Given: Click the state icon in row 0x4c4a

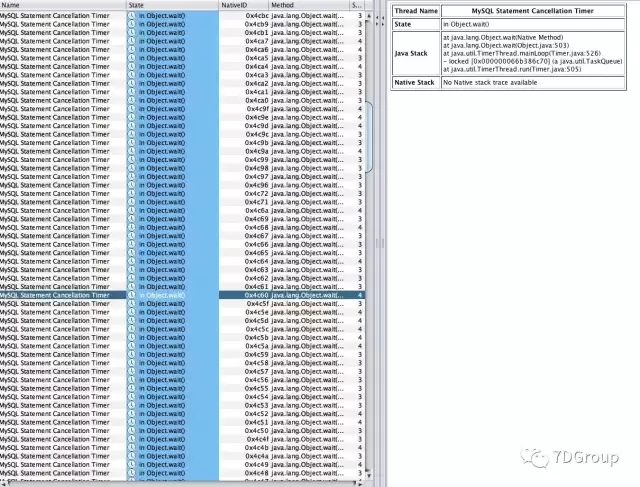Looking at the screenshot, I should [131, 456].
